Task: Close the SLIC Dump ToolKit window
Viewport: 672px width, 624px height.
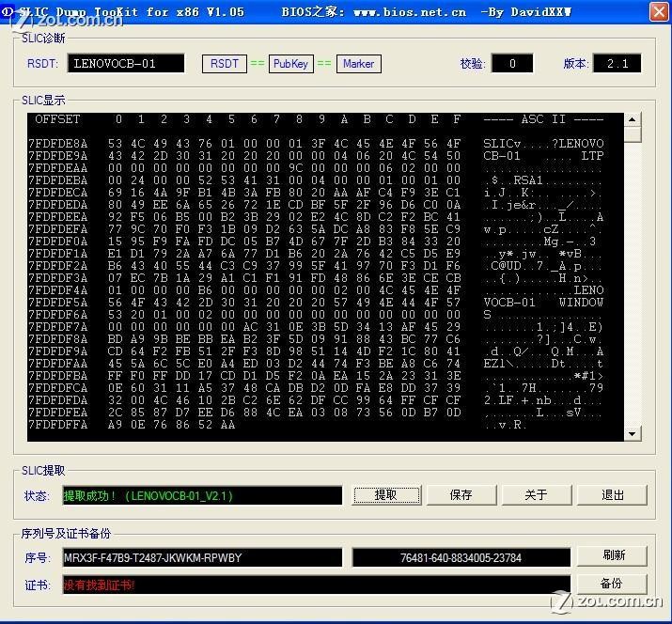Action: (x=659, y=11)
